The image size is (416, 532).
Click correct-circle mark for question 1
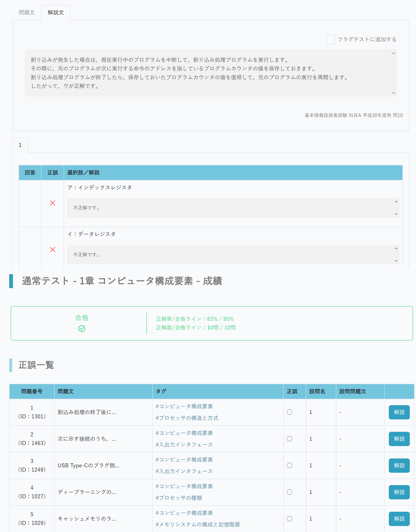tap(289, 412)
